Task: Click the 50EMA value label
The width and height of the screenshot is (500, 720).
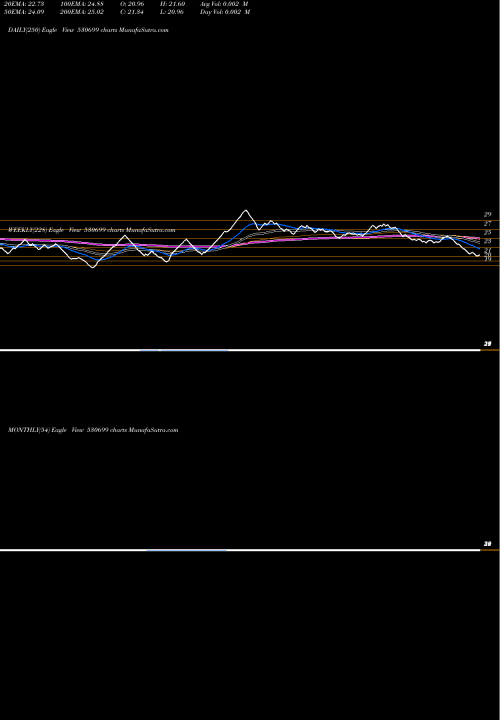Action: pos(24,12)
